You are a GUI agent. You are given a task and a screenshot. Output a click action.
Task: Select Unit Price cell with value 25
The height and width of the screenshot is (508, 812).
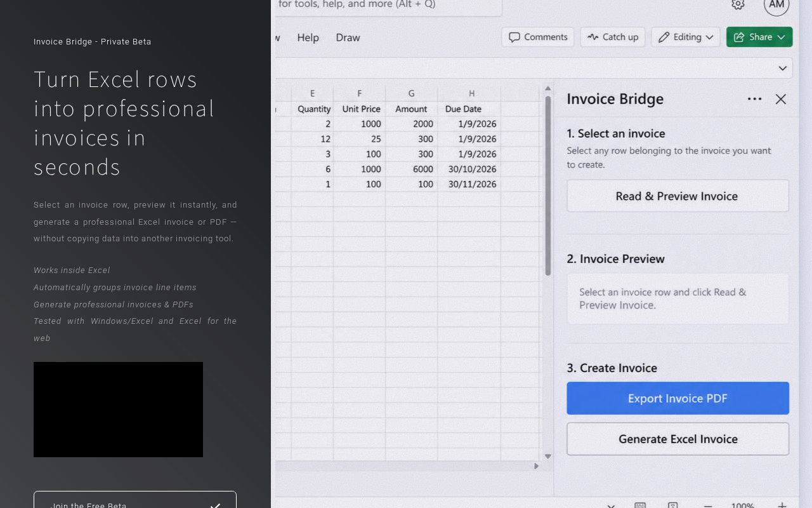[x=360, y=139]
